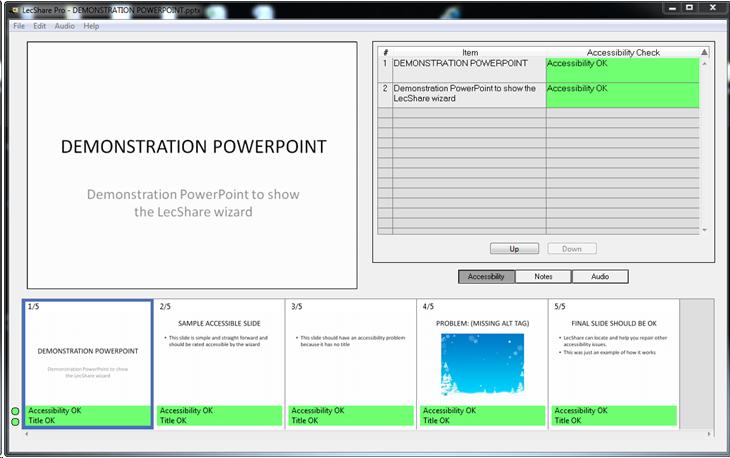Select slide thumbnail 1/5
This screenshot has width=730, height=458.
click(88, 364)
